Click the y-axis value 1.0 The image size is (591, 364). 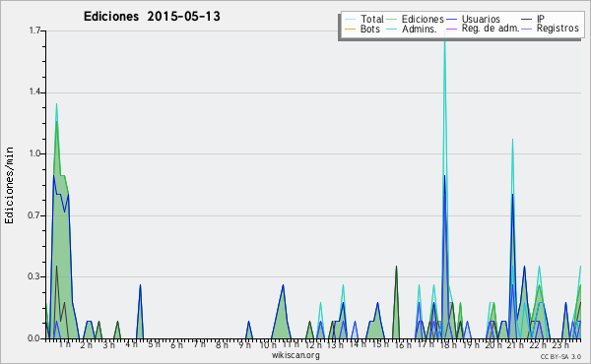point(34,153)
